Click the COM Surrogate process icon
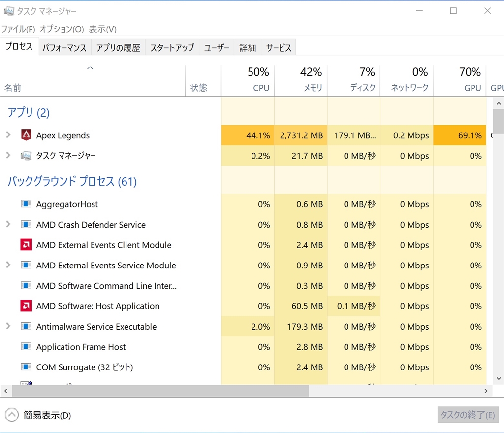 click(26, 367)
